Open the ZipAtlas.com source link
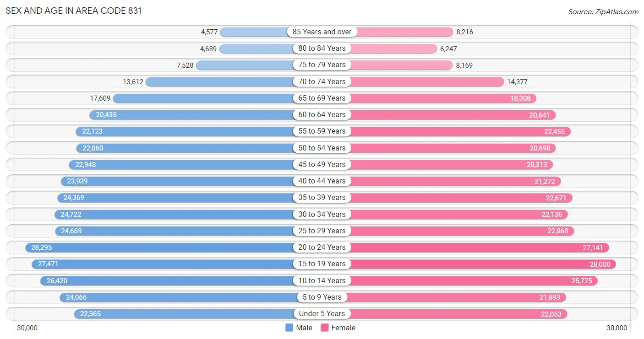The height and width of the screenshot is (339, 644). 603,11
